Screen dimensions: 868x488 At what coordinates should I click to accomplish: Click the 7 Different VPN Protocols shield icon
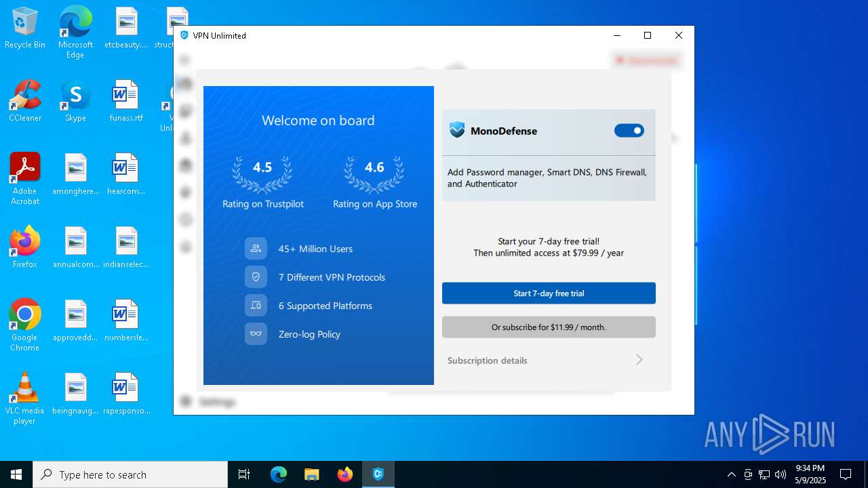[256, 277]
